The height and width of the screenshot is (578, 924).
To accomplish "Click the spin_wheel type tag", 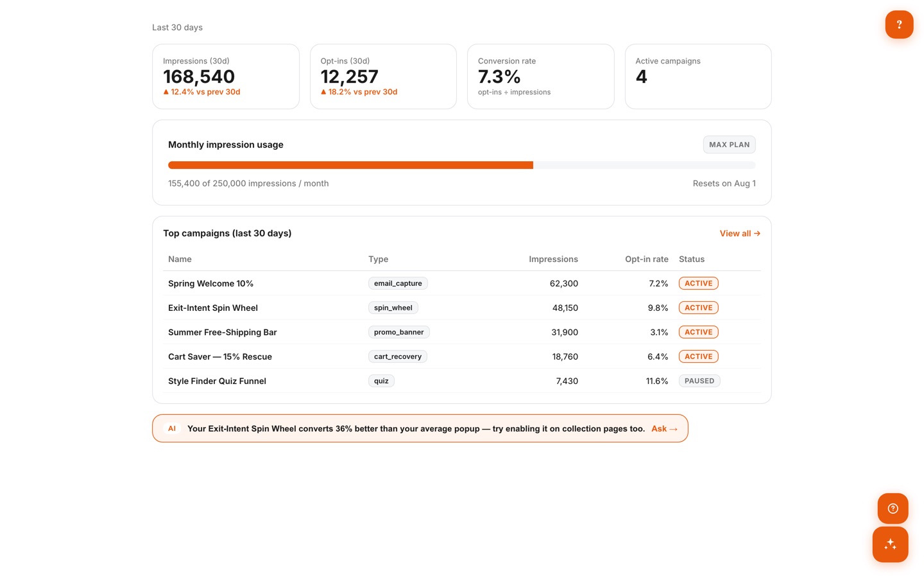I will (393, 308).
